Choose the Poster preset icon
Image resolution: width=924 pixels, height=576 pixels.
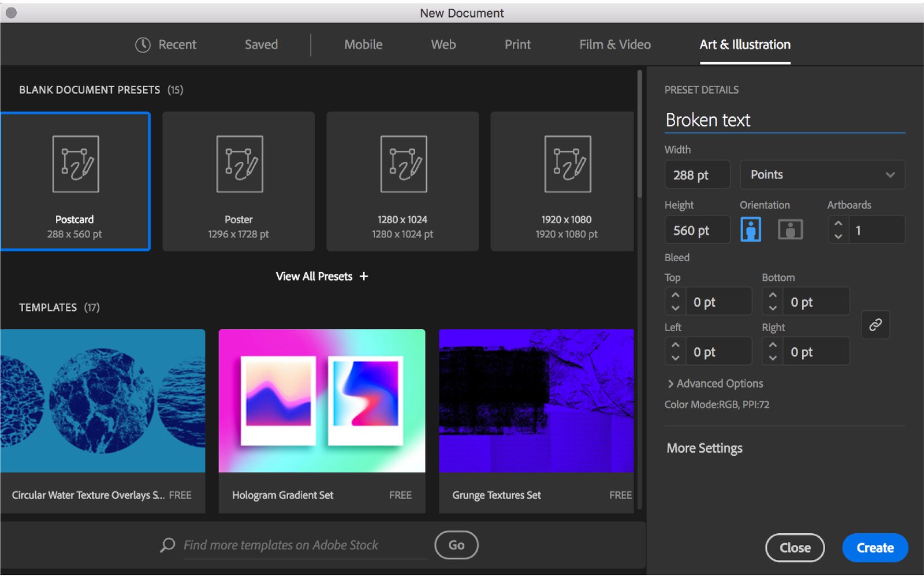240,164
